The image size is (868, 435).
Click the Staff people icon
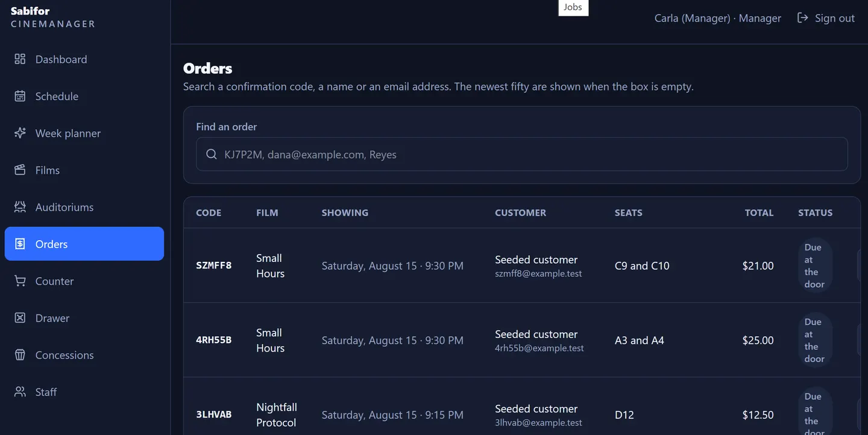point(20,392)
